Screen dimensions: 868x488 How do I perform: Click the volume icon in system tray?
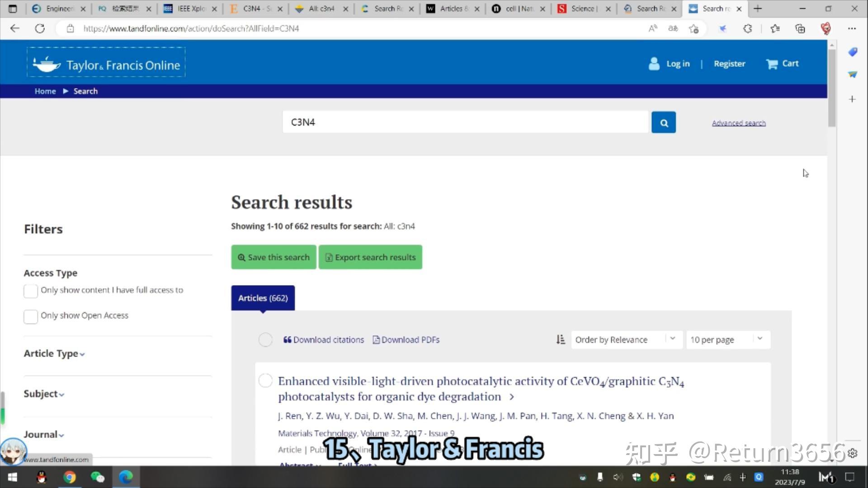coord(618,477)
